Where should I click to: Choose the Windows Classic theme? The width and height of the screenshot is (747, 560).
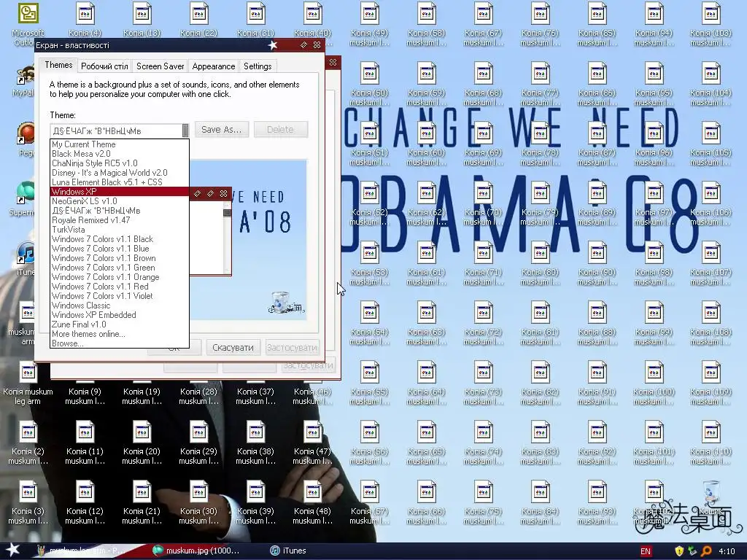coord(120,306)
